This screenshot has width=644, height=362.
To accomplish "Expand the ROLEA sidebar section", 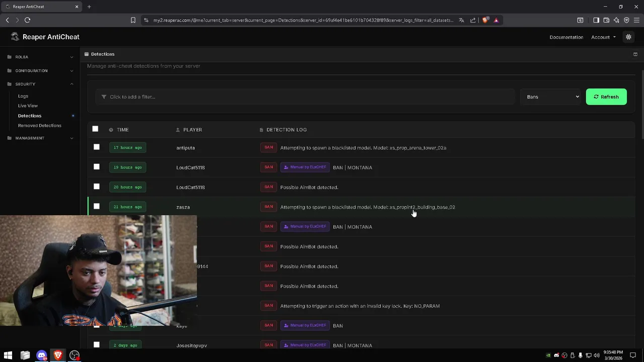I will point(40,57).
